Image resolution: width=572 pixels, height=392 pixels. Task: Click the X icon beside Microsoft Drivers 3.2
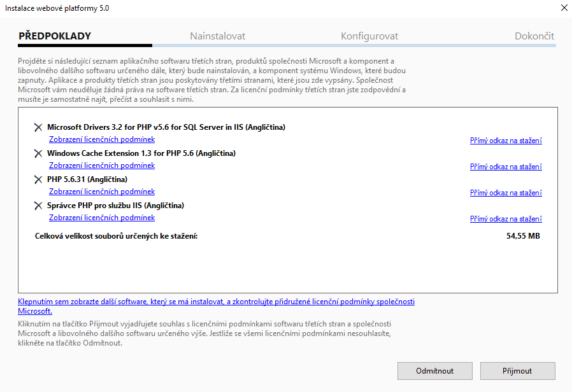click(38, 127)
